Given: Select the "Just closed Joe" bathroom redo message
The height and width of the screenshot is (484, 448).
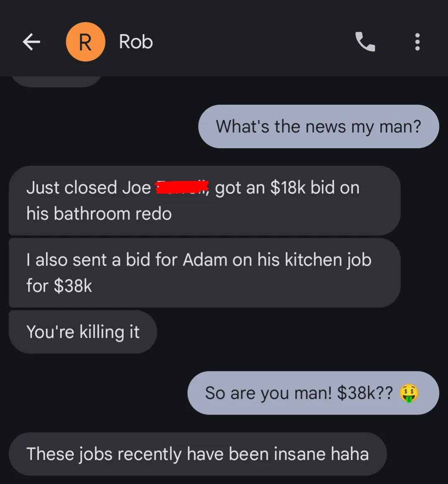Looking at the screenshot, I should 205,201.
